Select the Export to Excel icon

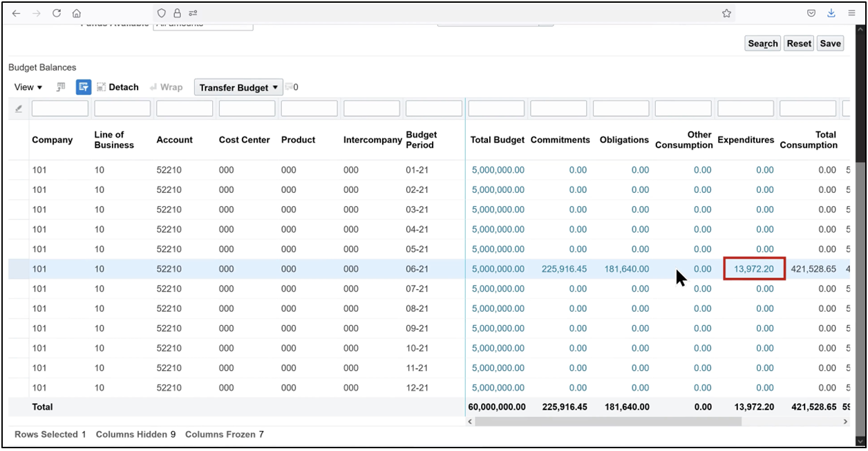tap(60, 86)
